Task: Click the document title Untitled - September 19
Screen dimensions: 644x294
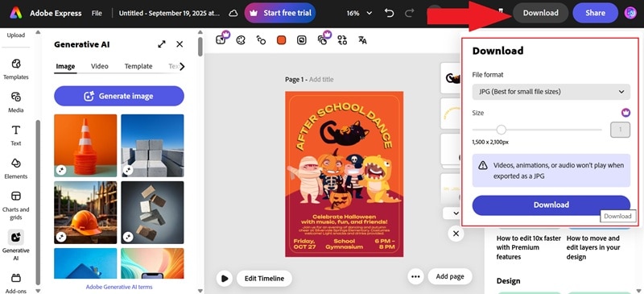Action: pyautogui.click(x=169, y=13)
